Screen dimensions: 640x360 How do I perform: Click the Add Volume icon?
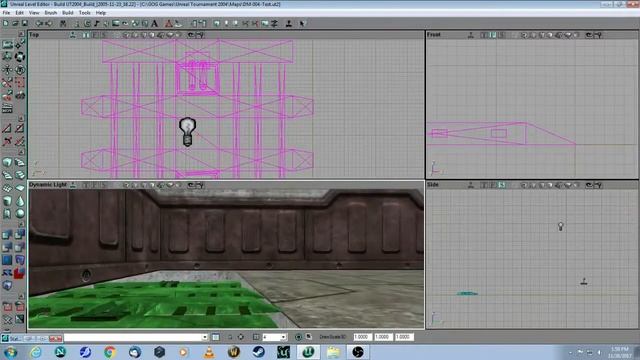pyautogui.click(x=7, y=285)
